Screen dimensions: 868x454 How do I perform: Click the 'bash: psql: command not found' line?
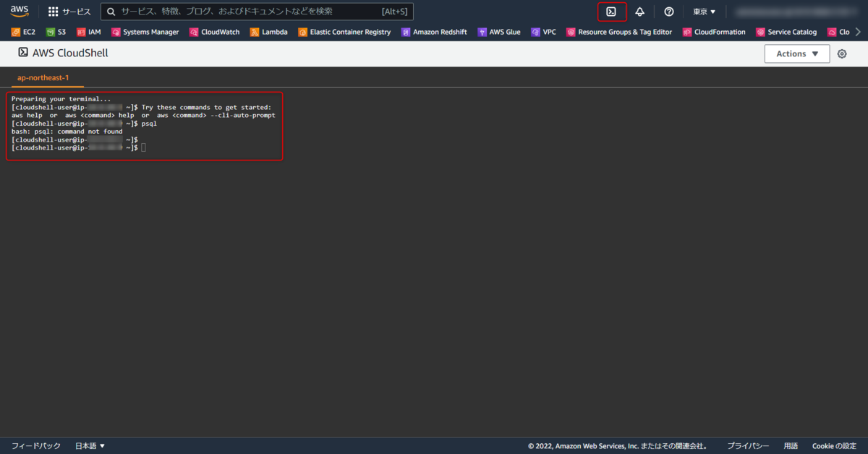67,132
